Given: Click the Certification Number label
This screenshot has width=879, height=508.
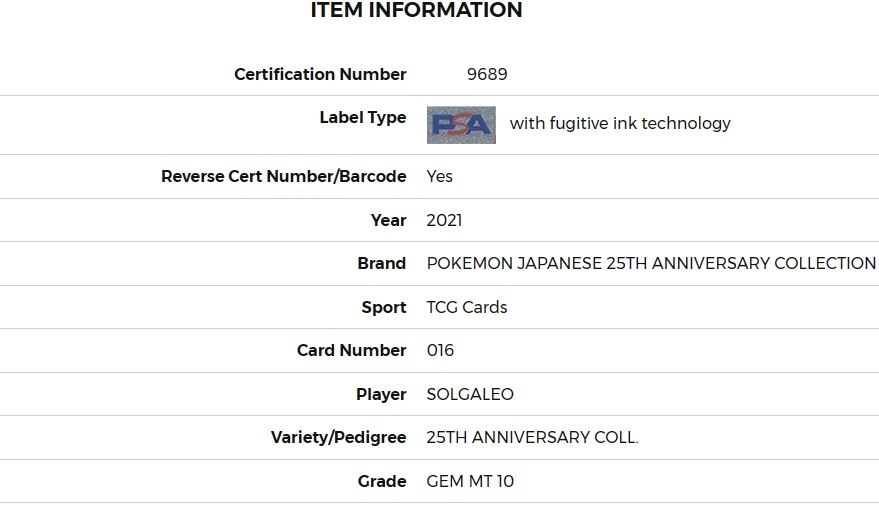Looking at the screenshot, I should [x=320, y=74].
